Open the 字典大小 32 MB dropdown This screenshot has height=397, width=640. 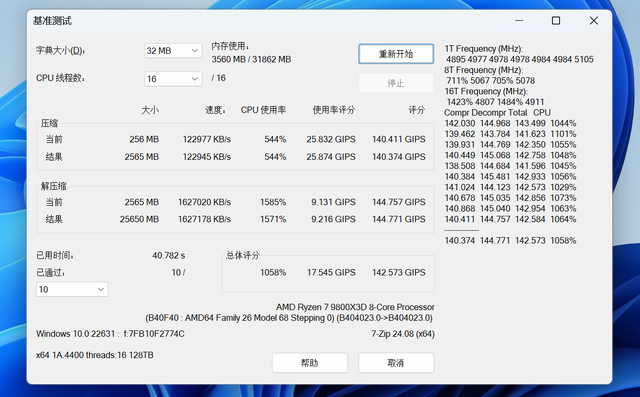173,51
